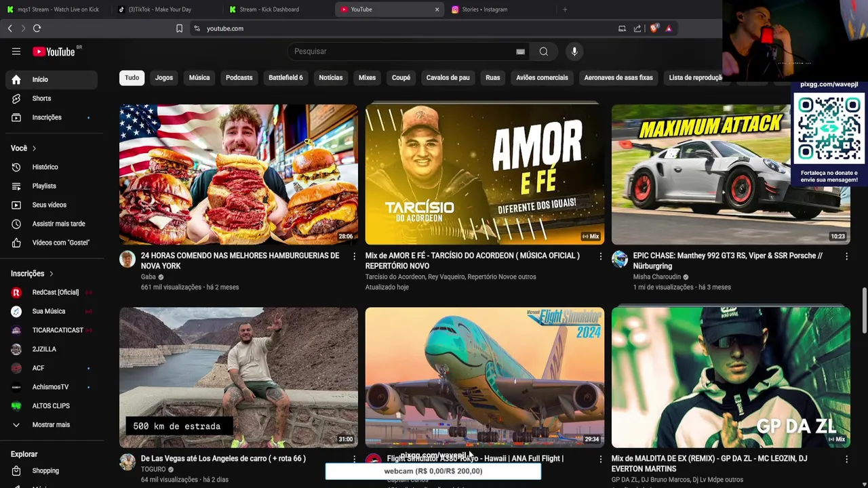This screenshot has width=868, height=488.
Task: Open more options for De Las Vegas video
Action: 354,459
